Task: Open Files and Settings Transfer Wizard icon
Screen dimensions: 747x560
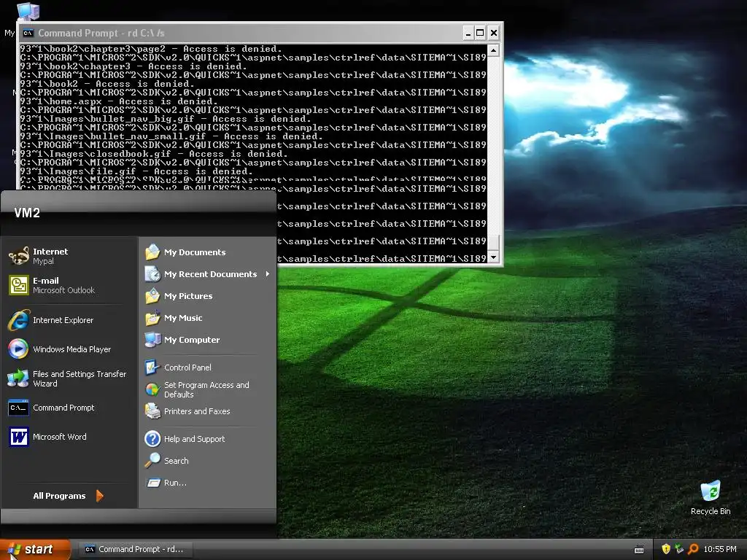Action: pos(18,378)
